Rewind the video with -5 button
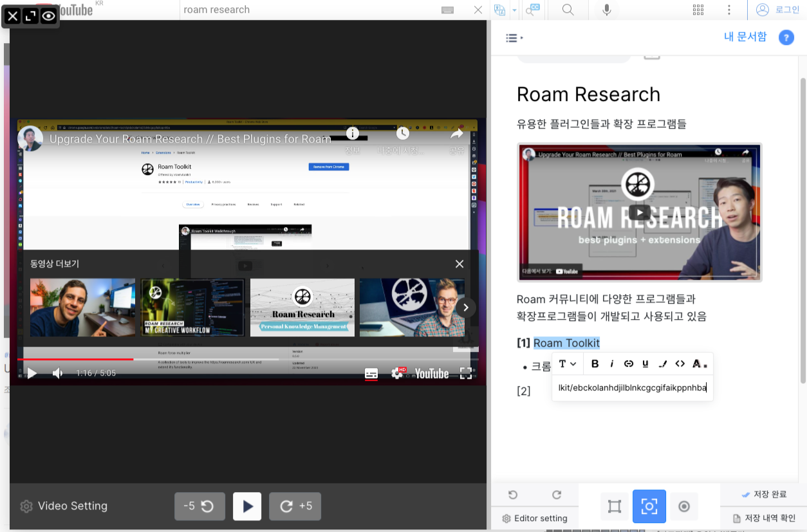This screenshot has height=532, width=807. (x=199, y=506)
